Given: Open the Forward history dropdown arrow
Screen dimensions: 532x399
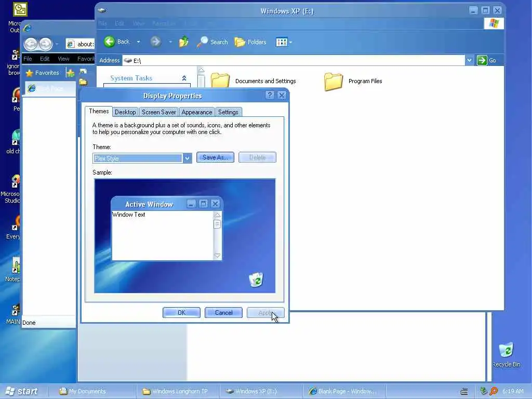Looking at the screenshot, I should pos(170,42).
